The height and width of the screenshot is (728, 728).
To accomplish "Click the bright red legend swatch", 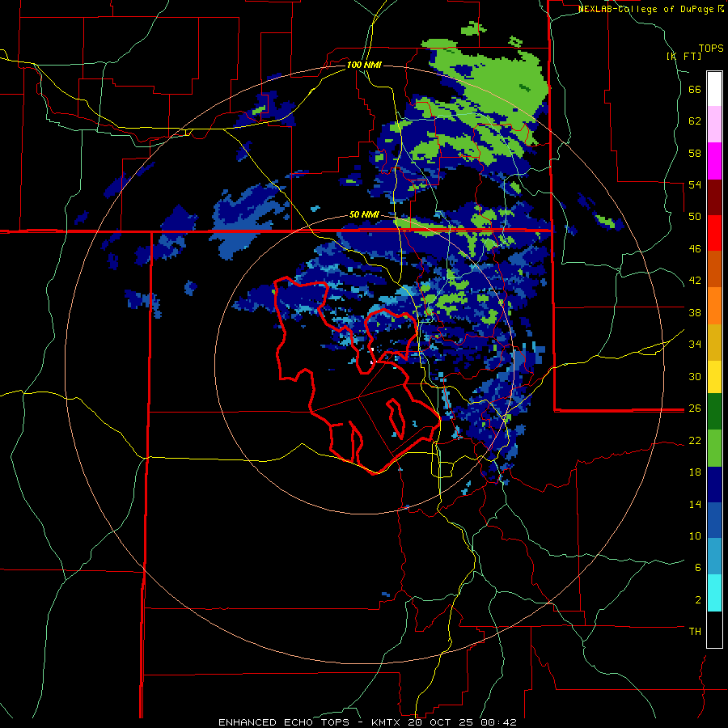I will tap(714, 233).
